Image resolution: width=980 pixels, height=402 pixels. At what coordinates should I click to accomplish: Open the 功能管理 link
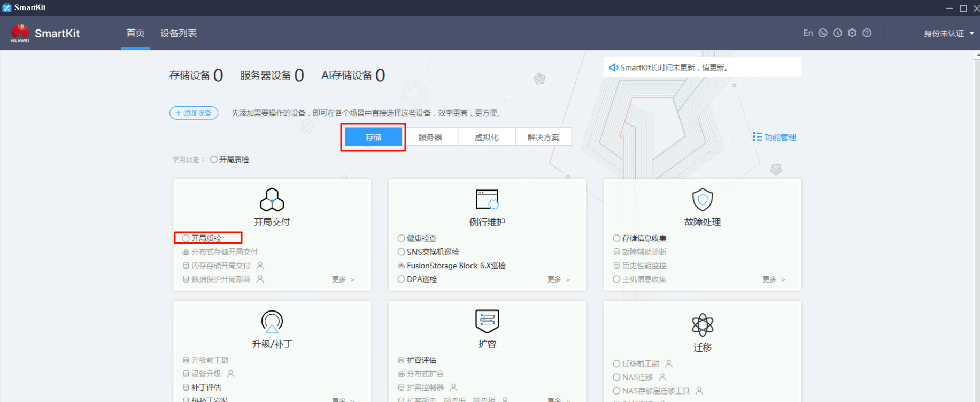pos(775,137)
